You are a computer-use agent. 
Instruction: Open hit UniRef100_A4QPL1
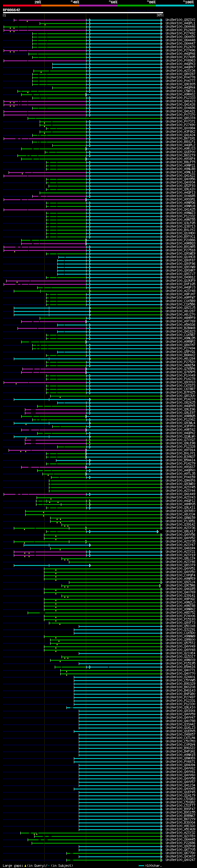click(180, 24)
